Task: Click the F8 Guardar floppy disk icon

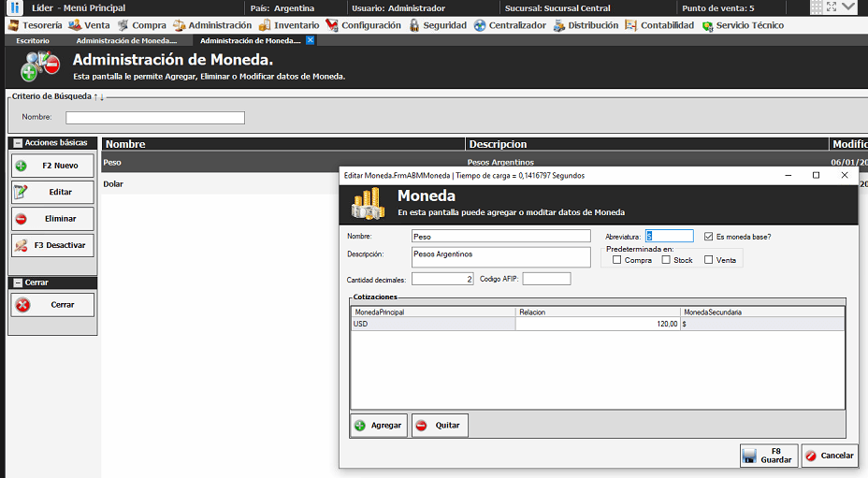Action: tap(749, 456)
